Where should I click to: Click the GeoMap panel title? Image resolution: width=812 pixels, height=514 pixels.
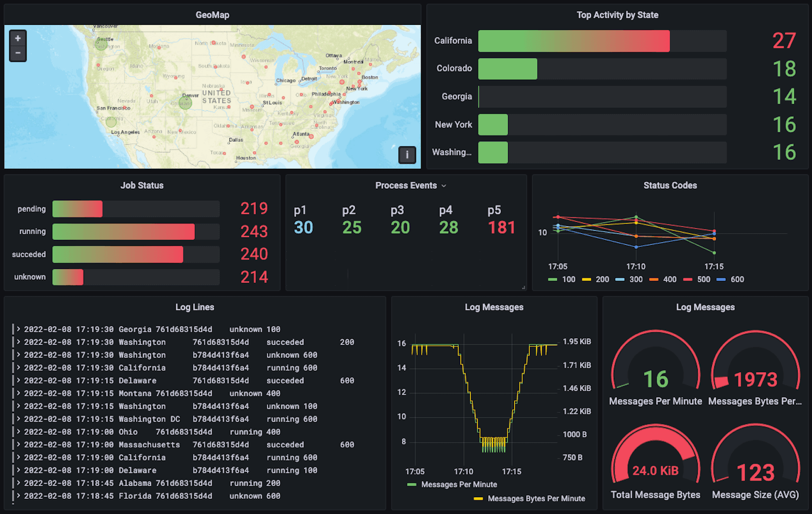213,15
